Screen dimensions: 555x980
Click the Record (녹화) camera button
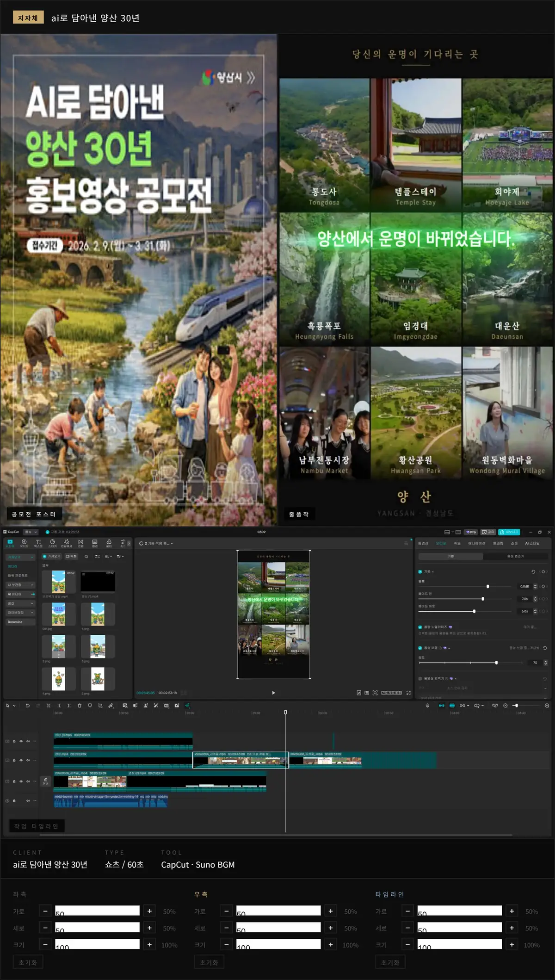click(x=71, y=557)
